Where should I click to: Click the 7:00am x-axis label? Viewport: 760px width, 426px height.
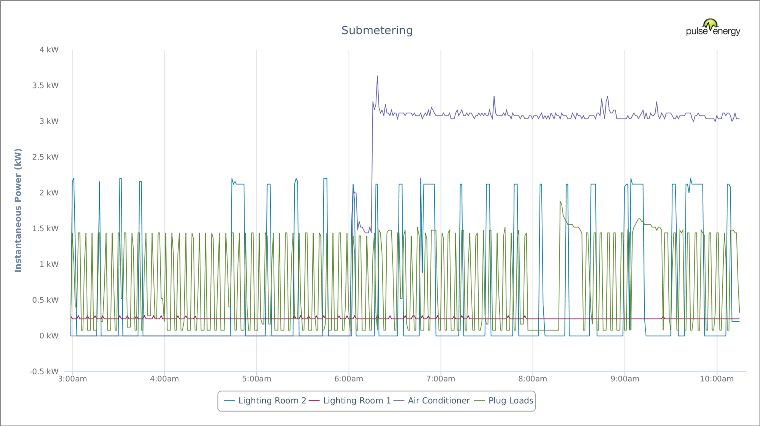point(441,379)
